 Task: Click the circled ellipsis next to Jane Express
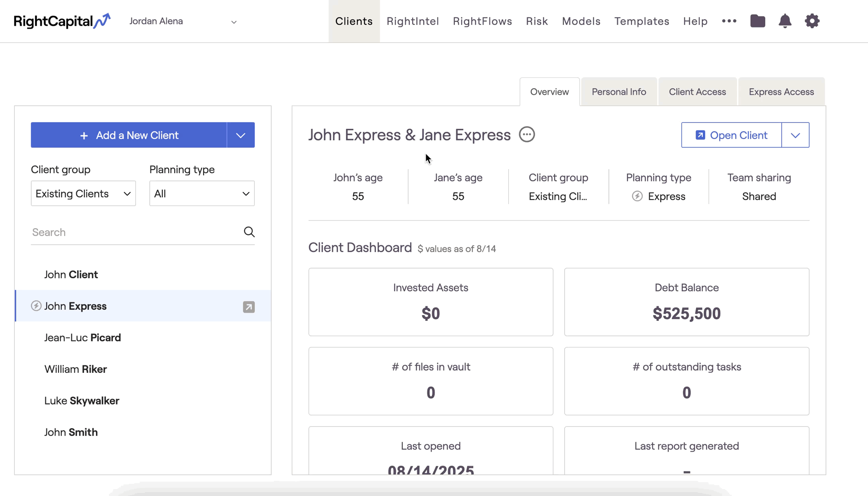pos(527,135)
